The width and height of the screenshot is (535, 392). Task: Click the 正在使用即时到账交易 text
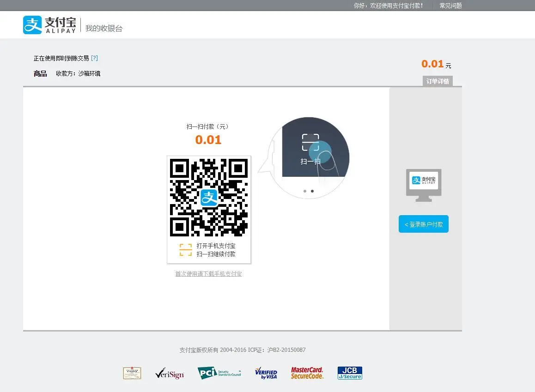[x=61, y=58]
